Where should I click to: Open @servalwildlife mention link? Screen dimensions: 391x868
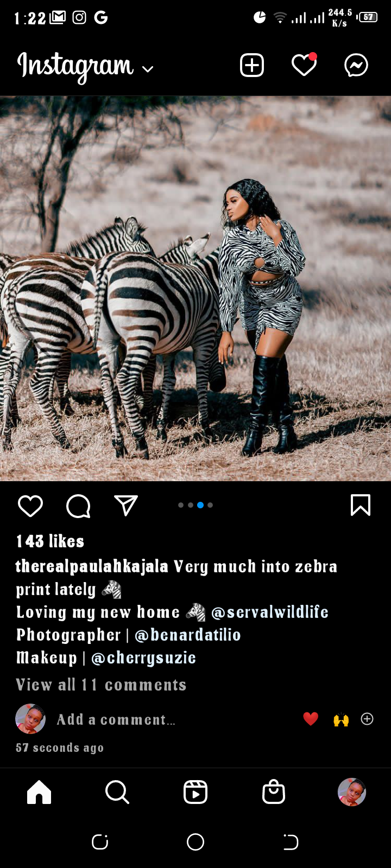(x=270, y=612)
